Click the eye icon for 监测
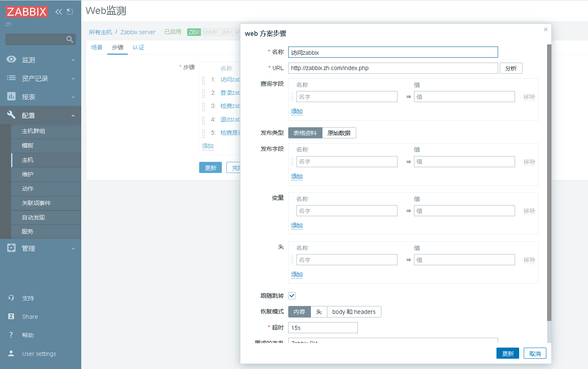Image resolution: width=588 pixels, height=369 pixels. [x=12, y=59]
